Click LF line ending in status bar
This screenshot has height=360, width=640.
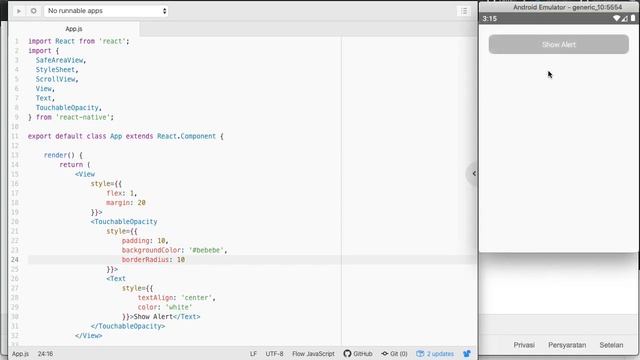pyautogui.click(x=253, y=354)
